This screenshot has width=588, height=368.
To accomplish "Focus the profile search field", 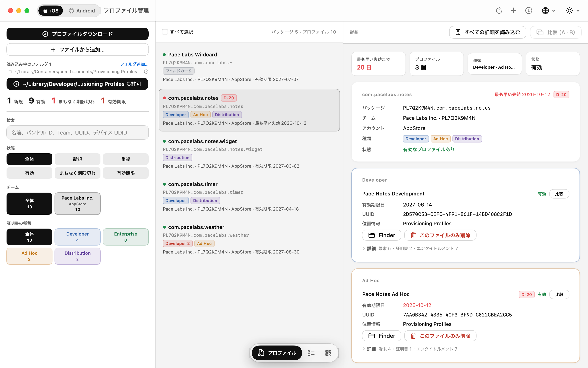I will [78, 132].
